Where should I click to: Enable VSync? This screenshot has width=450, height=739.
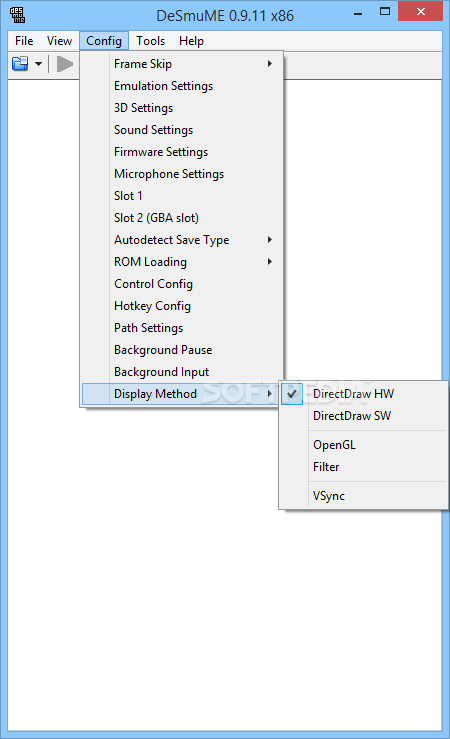(x=363, y=496)
